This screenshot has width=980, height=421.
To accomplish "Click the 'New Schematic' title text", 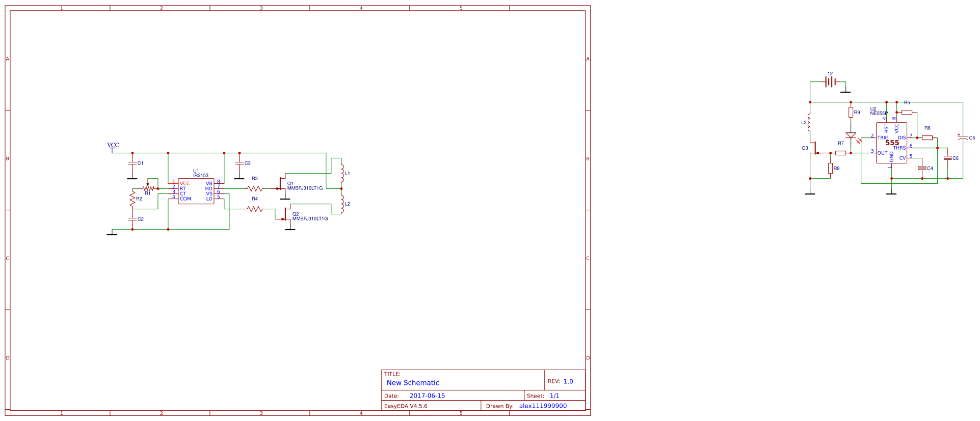I will 413,383.
